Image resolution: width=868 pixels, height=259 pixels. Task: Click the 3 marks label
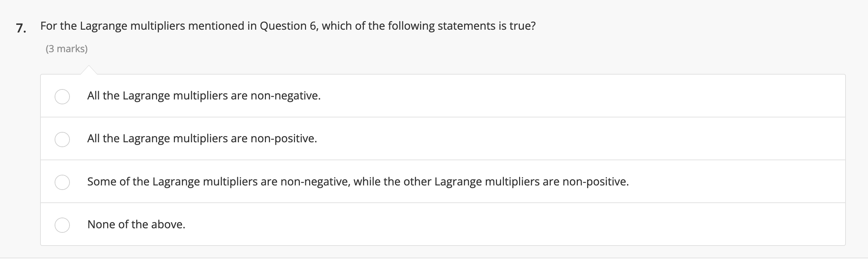[x=67, y=49]
